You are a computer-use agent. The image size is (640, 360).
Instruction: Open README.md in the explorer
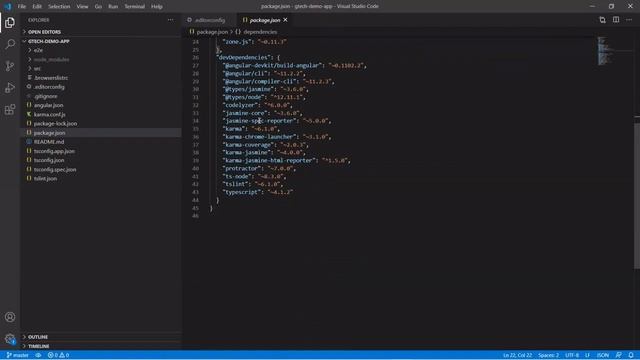[49, 142]
